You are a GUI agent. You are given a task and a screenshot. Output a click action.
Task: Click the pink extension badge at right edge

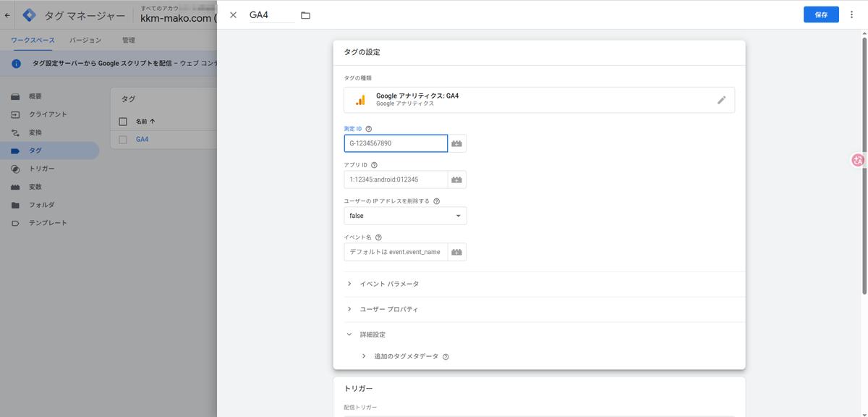pos(859,161)
